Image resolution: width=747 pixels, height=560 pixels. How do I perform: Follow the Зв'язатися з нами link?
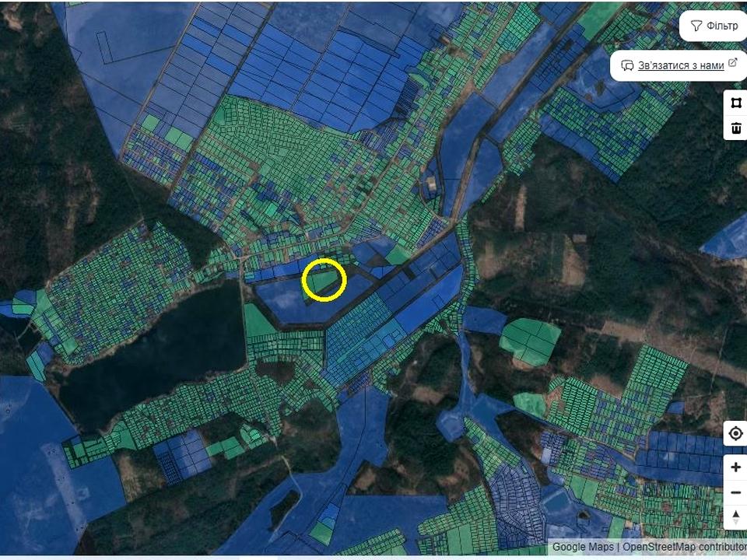[681, 65]
